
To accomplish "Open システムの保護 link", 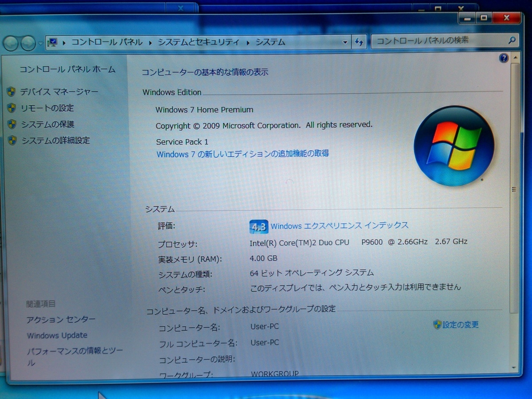I will [x=48, y=124].
